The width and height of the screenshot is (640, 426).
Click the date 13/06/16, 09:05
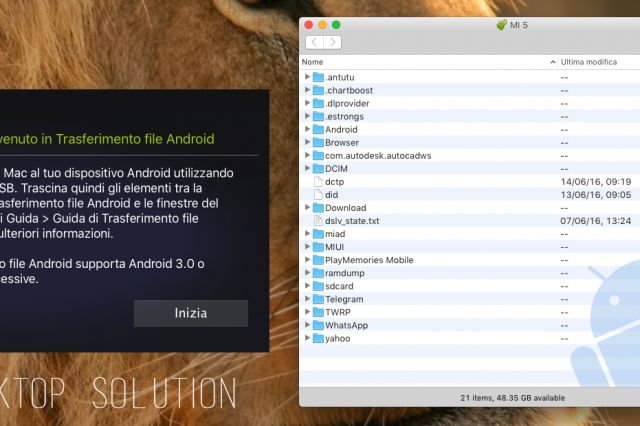pyautogui.click(x=596, y=195)
